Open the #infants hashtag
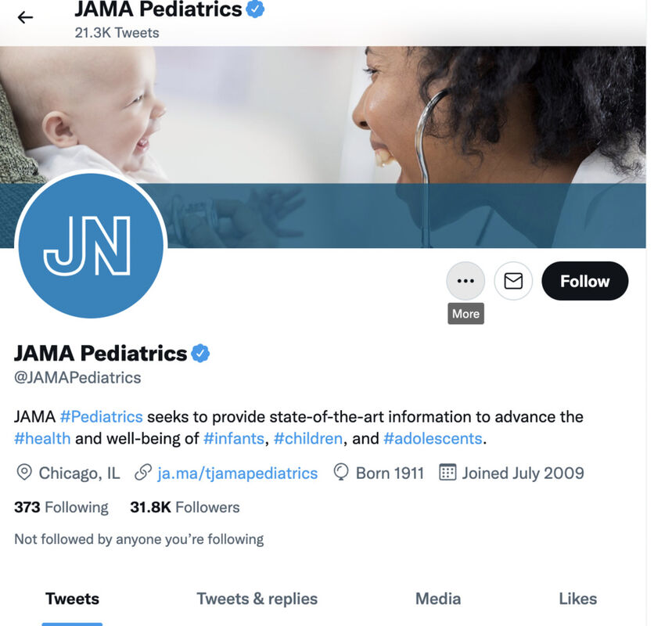Screen dimensions: 672x626 tap(234, 439)
